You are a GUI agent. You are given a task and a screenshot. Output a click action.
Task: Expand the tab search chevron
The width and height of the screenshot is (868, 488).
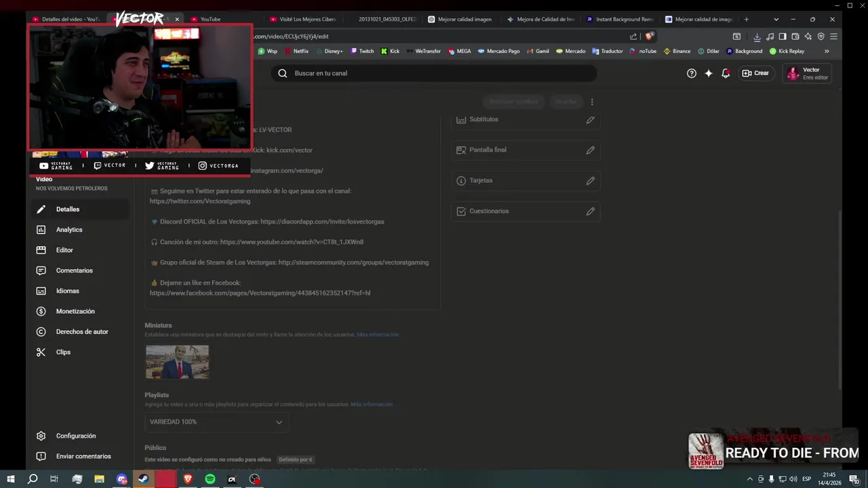(x=776, y=19)
